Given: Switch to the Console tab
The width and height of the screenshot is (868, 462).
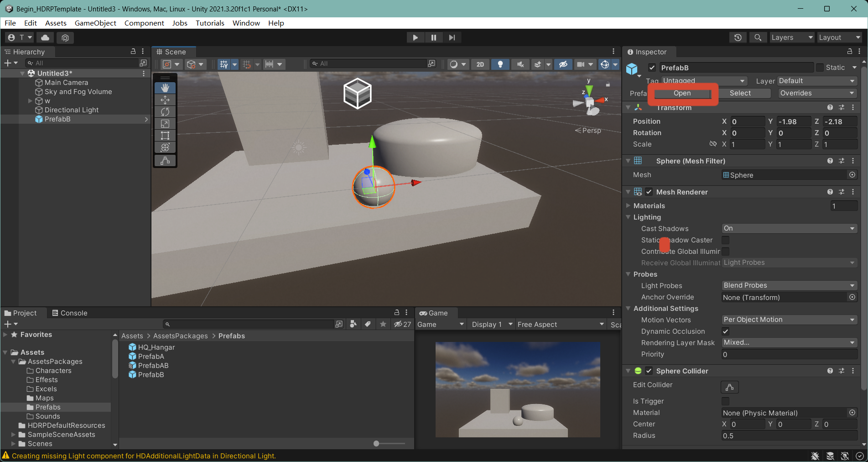Looking at the screenshot, I should [69, 313].
